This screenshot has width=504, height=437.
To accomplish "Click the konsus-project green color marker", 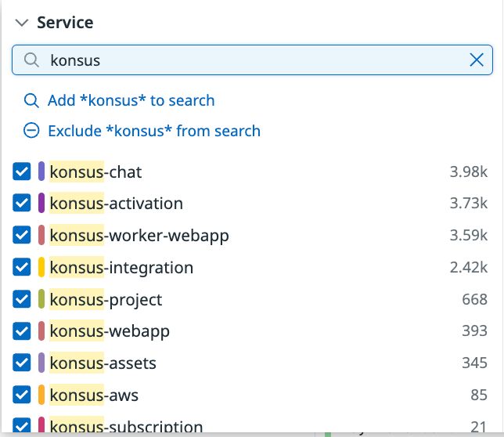I will [41, 299].
